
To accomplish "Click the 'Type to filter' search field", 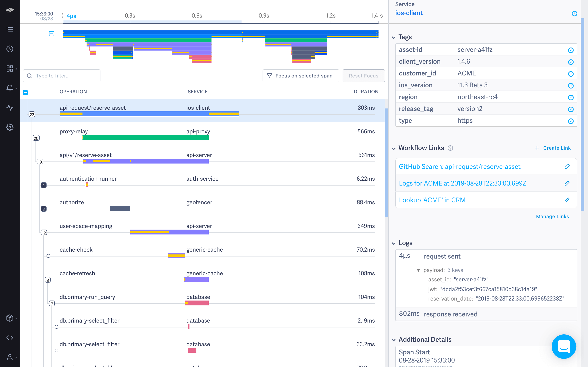I will [x=61, y=76].
